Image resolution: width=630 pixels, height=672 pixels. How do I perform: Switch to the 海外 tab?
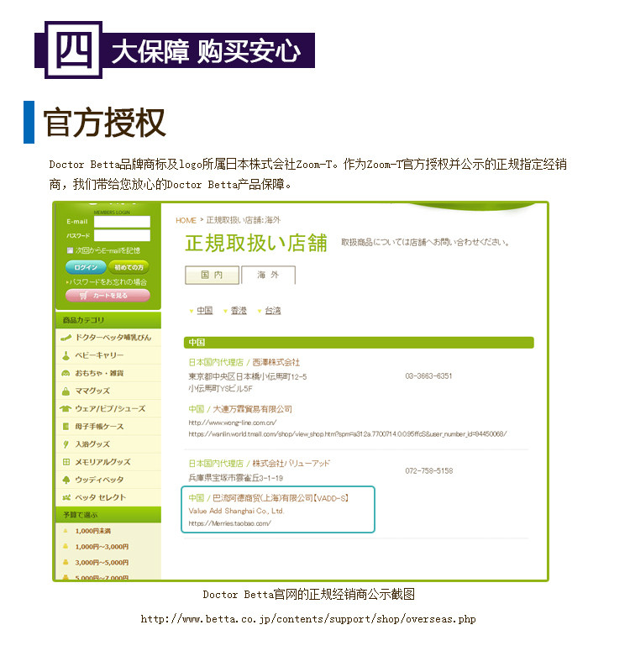click(x=268, y=275)
